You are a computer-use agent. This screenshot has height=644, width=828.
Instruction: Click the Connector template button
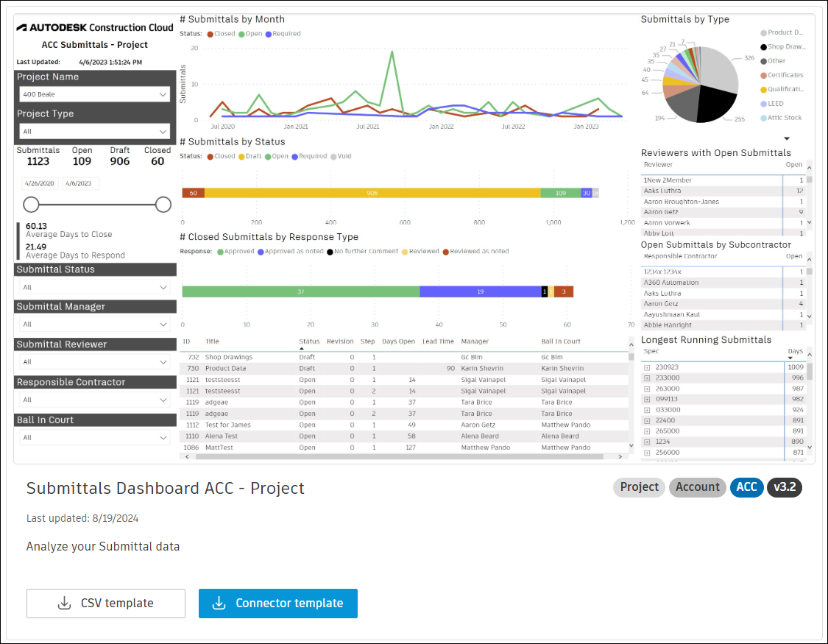(x=277, y=604)
